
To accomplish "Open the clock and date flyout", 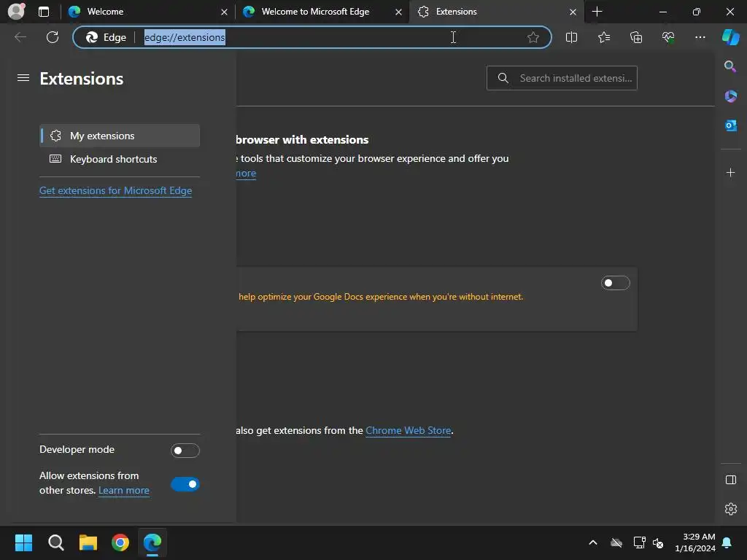I will tap(695, 542).
